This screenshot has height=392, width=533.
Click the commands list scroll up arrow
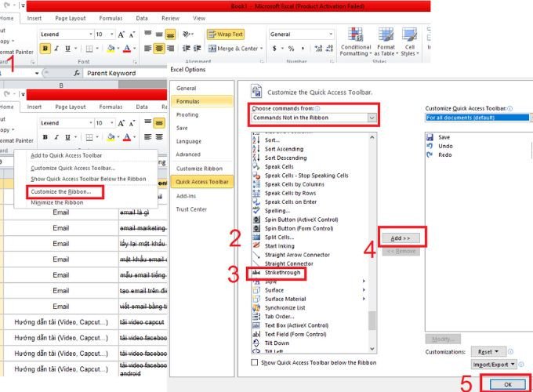coord(372,137)
